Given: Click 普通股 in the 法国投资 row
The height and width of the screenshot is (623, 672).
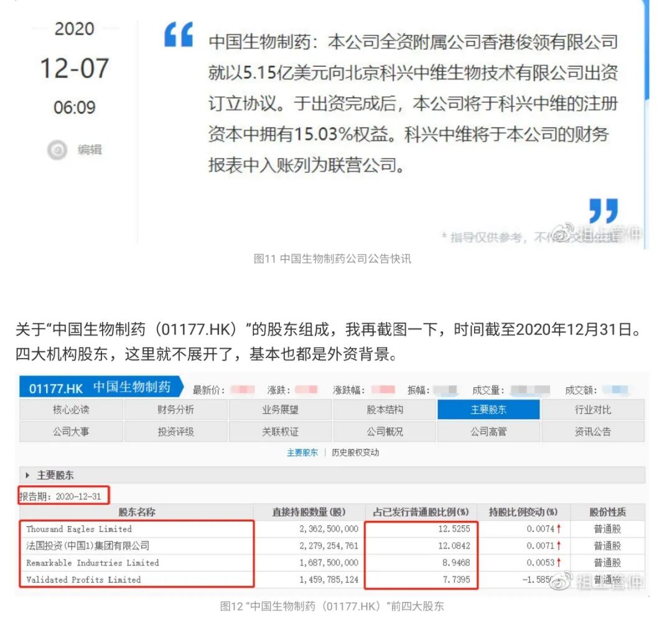Looking at the screenshot, I should (608, 545).
